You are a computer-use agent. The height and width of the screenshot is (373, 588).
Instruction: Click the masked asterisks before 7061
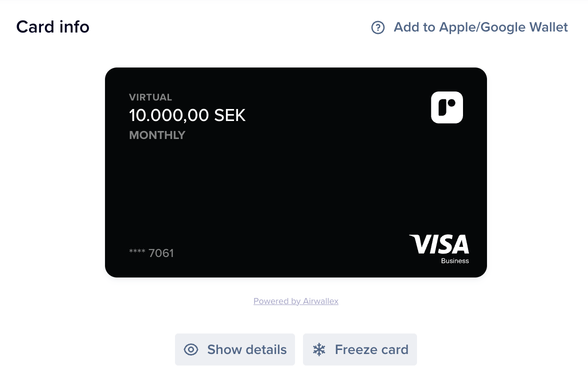tap(137, 252)
